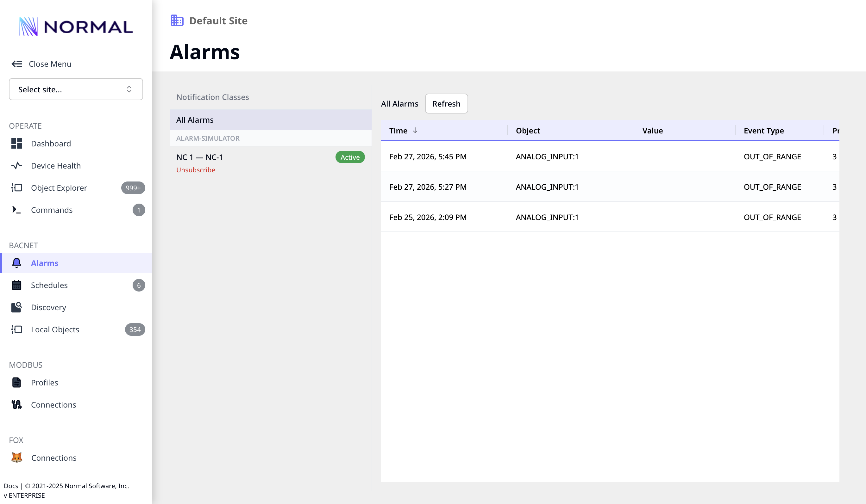
Task: Click the Unsubscribe link under NC-1
Action: pos(196,170)
